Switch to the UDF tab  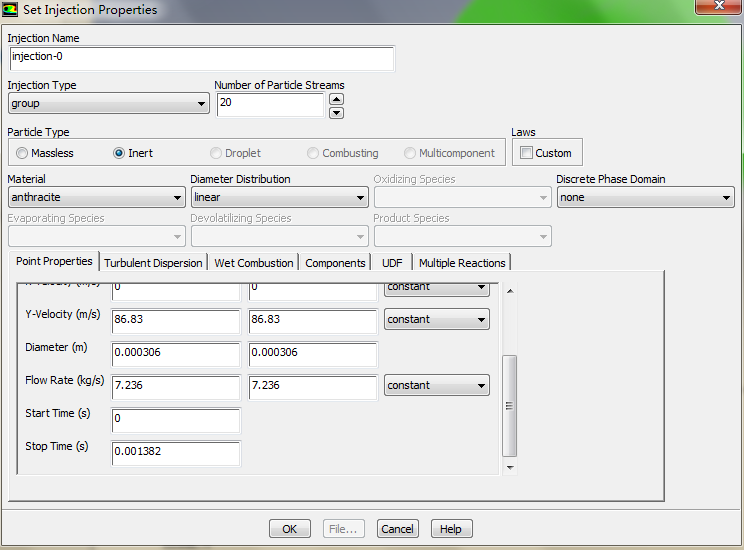392,263
